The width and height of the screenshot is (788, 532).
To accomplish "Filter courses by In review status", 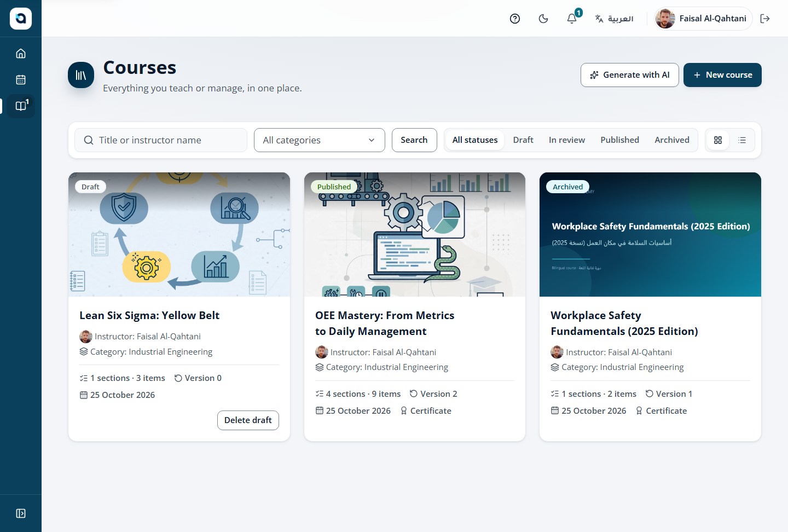I will click(567, 140).
